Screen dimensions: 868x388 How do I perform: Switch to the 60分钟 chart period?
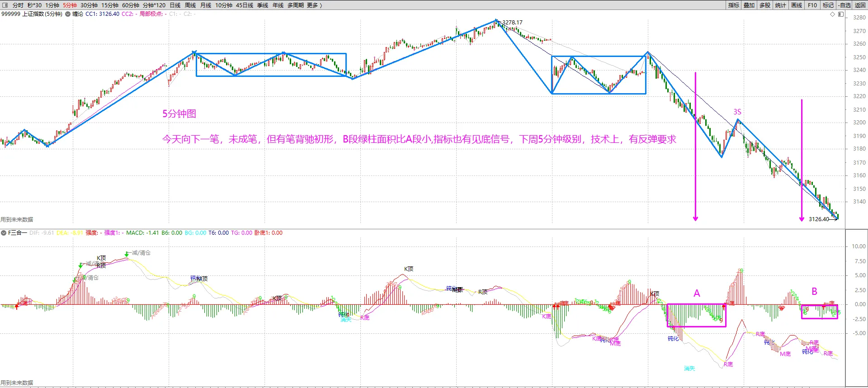[x=131, y=5]
